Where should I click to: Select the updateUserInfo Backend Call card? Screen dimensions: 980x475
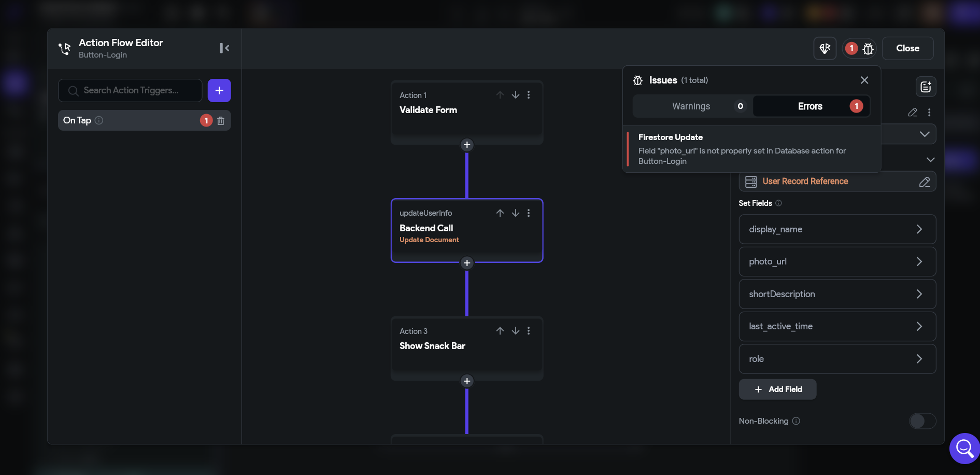point(467,230)
